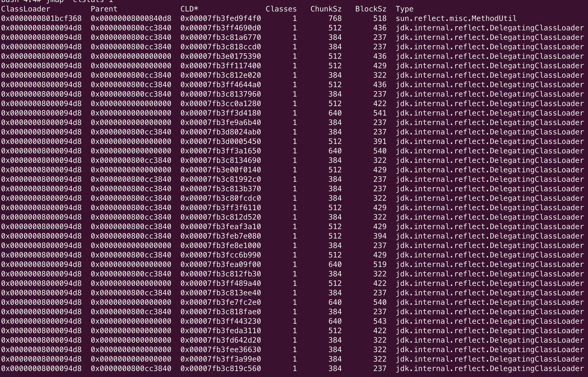588x377 pixels.
Task: Click CLD address 0x00007fb3fed9f4f0
Action: click(221, 18)
